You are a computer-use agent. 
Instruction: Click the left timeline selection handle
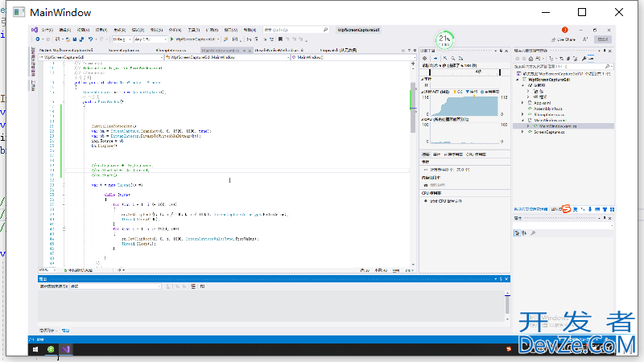point(430,72)
